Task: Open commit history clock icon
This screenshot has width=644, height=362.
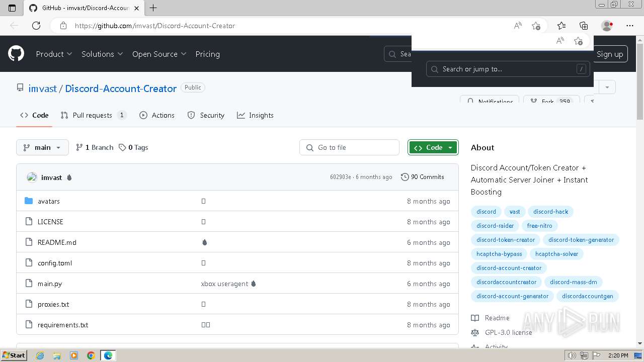Action: [405, 177]
